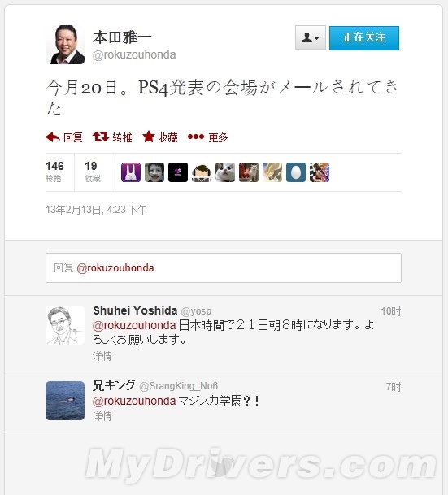Open 本田雅一 profile picture

point(65,45)
